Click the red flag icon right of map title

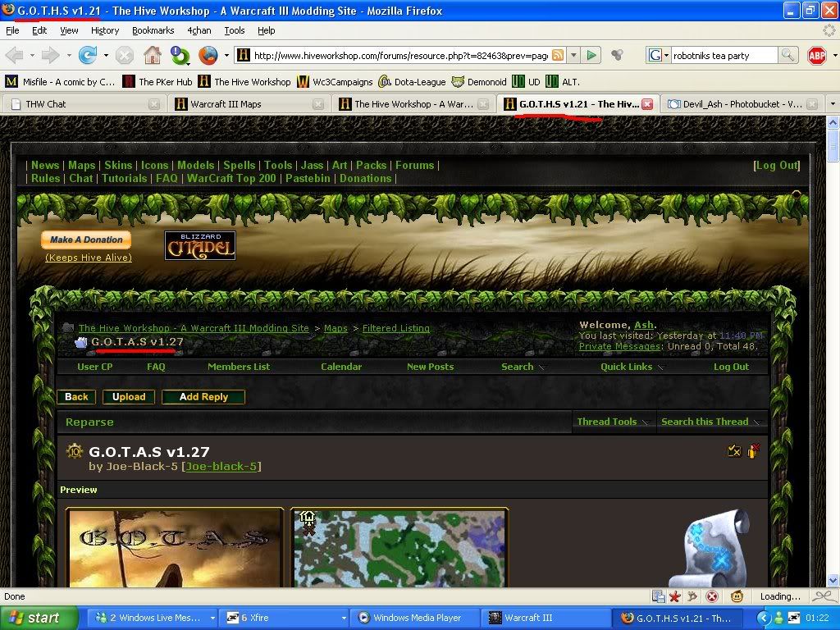[x=754, y=451]
